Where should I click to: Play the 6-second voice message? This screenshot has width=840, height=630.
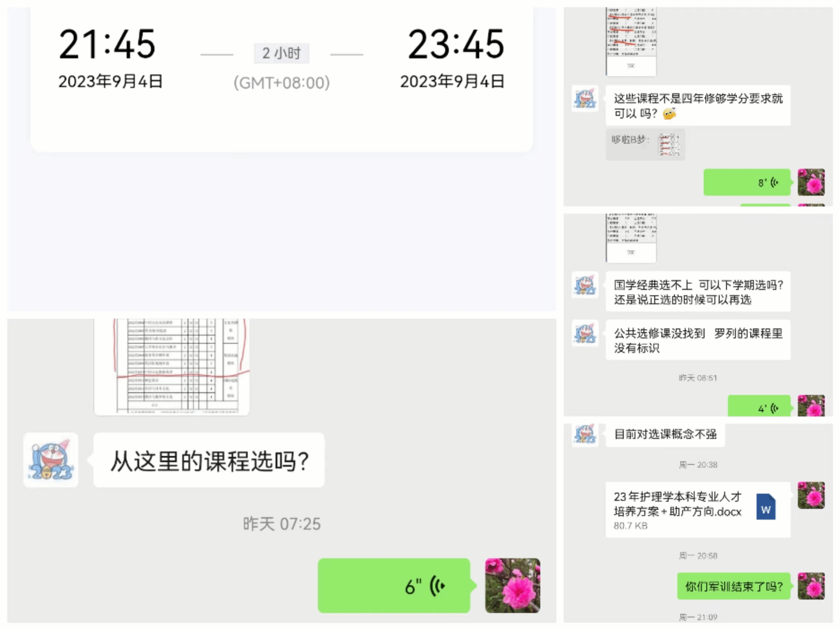pyautogui.click(x=394, y=585)
